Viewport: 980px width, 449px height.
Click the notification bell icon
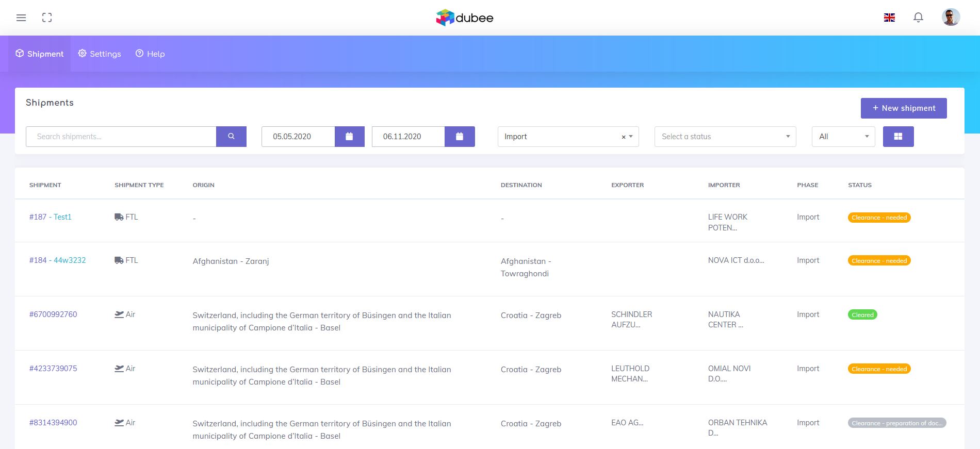coord(918,18)
